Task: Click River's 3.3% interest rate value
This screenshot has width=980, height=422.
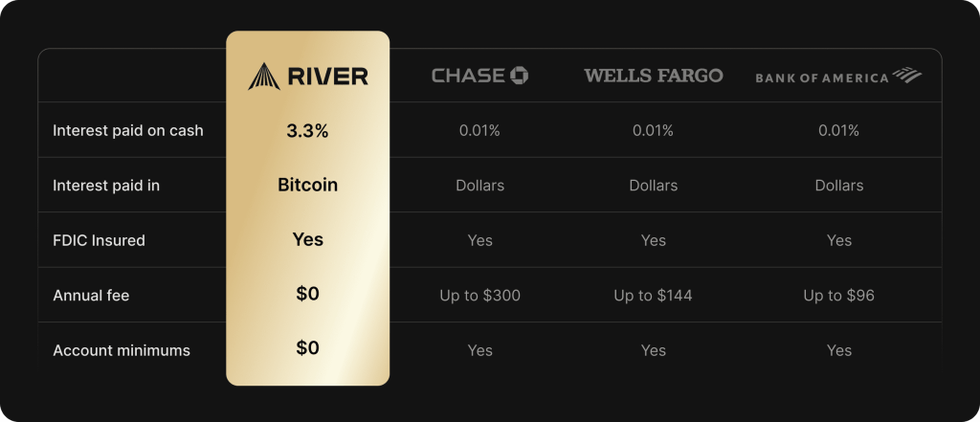Action: [307, 131]
